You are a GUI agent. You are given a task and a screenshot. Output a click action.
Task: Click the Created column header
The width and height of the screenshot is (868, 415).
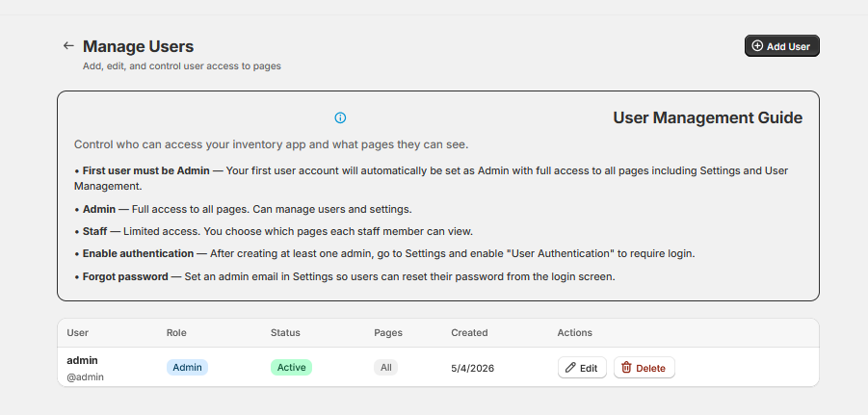[469, 332]
